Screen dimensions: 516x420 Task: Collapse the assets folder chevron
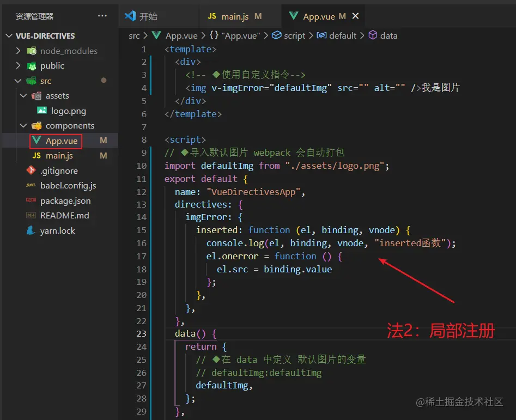tap(23, 96)
